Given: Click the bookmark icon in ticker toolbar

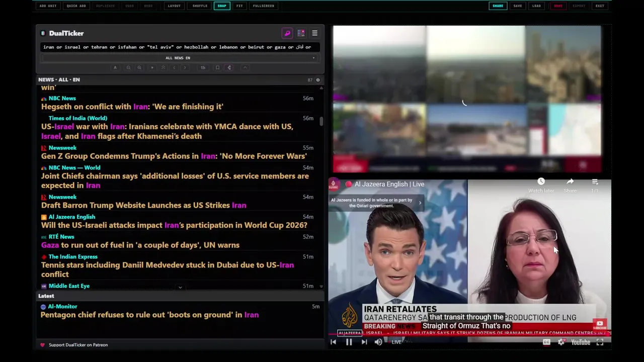Looking at the screenshot, I should pyautogui.click(x=217, y=68).
